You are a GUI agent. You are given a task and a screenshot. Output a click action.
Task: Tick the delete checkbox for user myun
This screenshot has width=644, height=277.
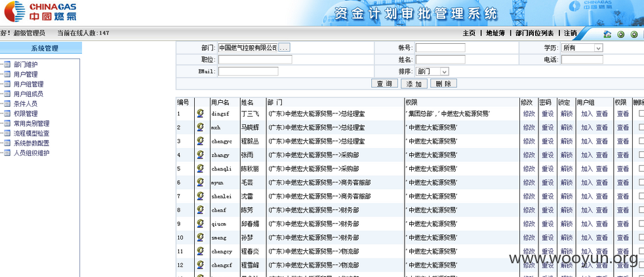[641, 182]
